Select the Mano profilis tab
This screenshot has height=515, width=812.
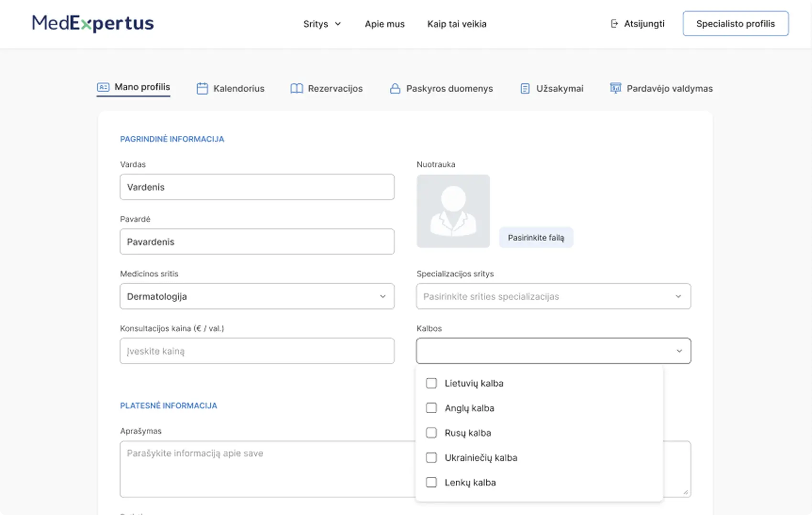(x=133, y=88)
